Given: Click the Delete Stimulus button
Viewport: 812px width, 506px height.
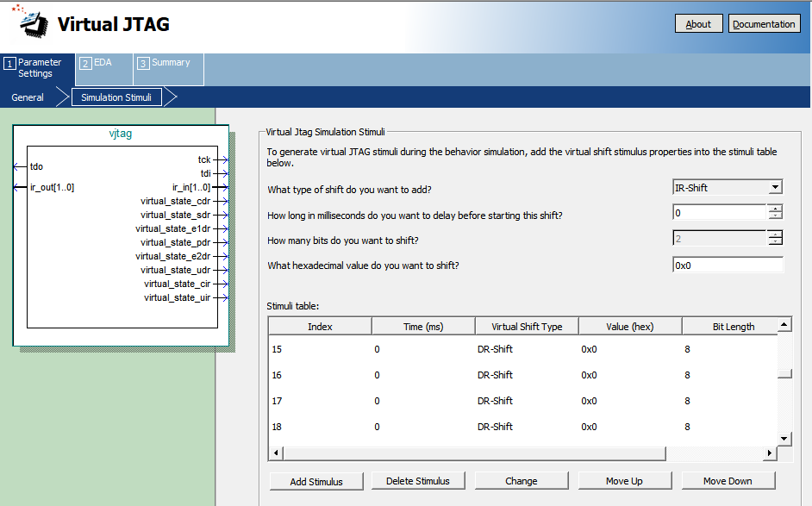Looking at the screenshot, I should coord(419,481).
